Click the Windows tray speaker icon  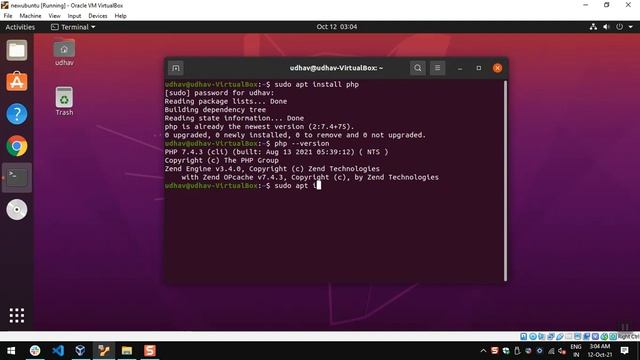[x=562, y=351]
